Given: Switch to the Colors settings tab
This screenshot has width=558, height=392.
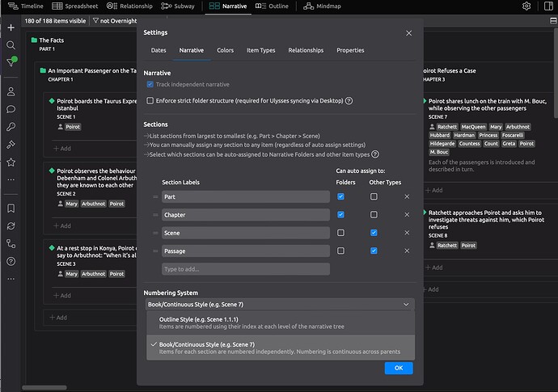Looking at the screenshot, I should click(x=225, y=50).
